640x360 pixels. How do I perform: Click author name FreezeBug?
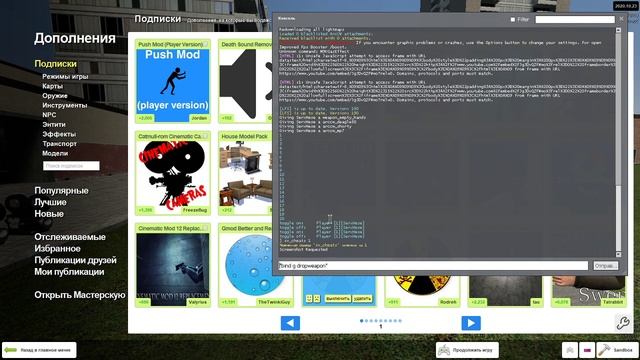pyautogui.click(x=195, y=210)
